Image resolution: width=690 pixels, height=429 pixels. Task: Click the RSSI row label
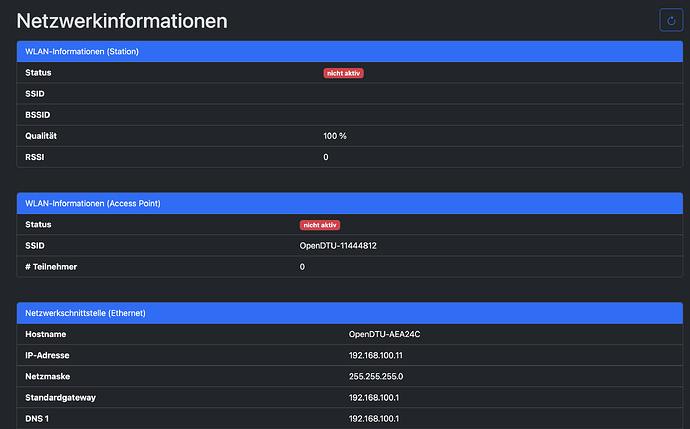35,157
